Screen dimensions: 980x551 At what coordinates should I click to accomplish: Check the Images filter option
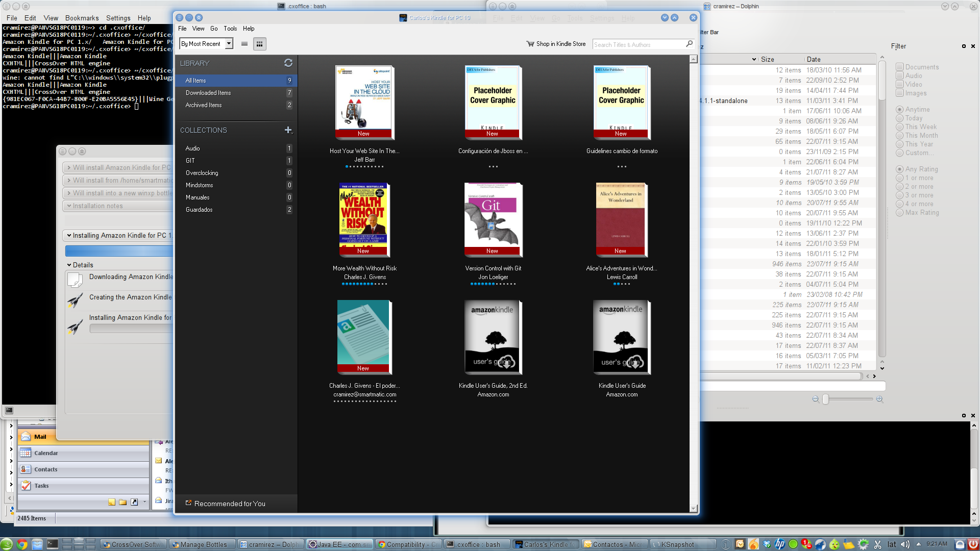point(899,93)
